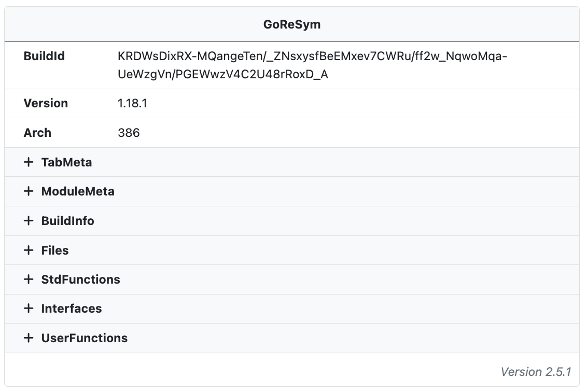This screenshot has height=392, width=586.
Task: Open the ModuleMeta section label
Action: pyautogui.click(x=78, y=191)
